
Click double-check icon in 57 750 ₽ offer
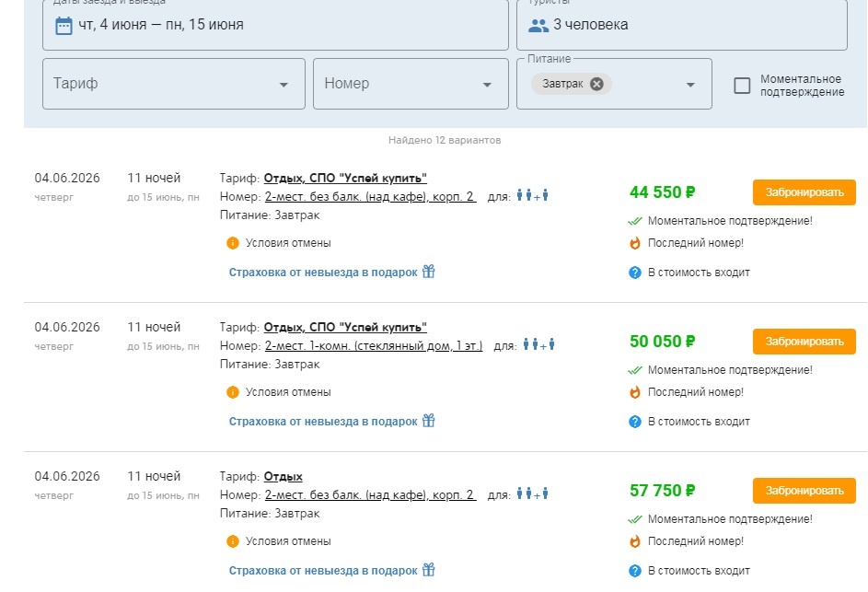tap(635, 519)
